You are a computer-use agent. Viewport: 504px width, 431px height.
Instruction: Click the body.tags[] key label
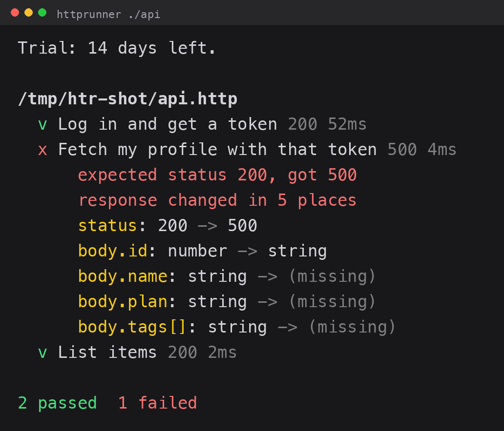click(133, 327)
